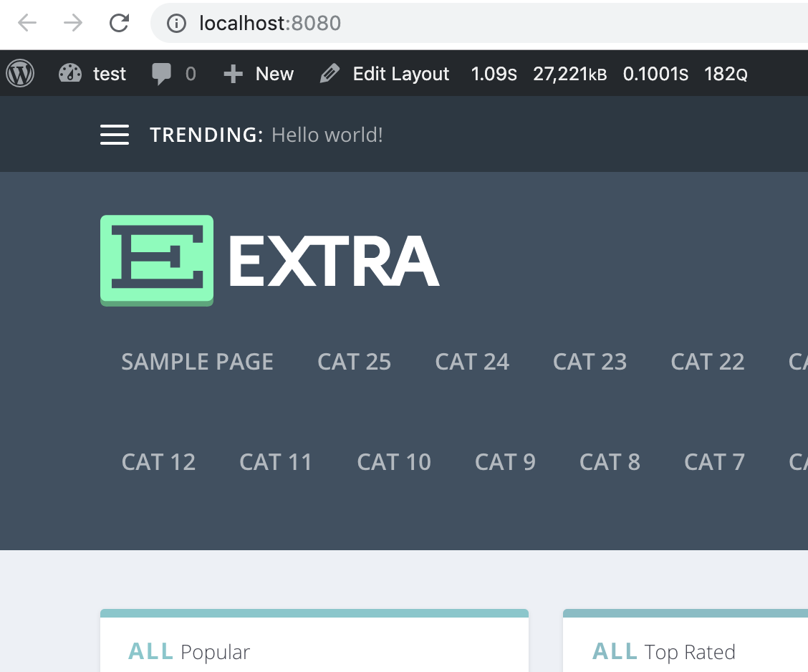The width and height of the screenshot is (808, 672).
Task: Open the site information icon in the address bar
Action: (176, 23)
